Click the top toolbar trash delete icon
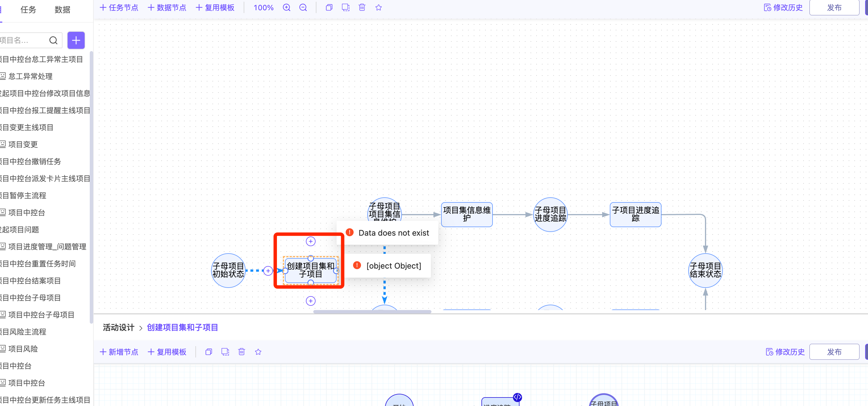 point(362,7)
